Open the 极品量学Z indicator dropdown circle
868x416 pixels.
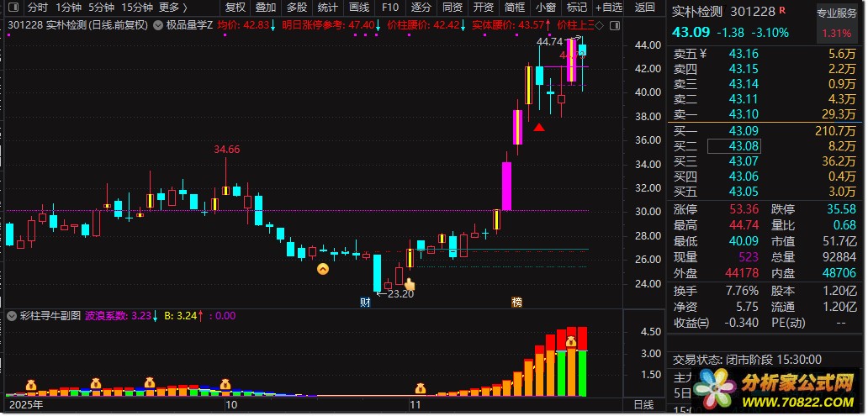158,25
